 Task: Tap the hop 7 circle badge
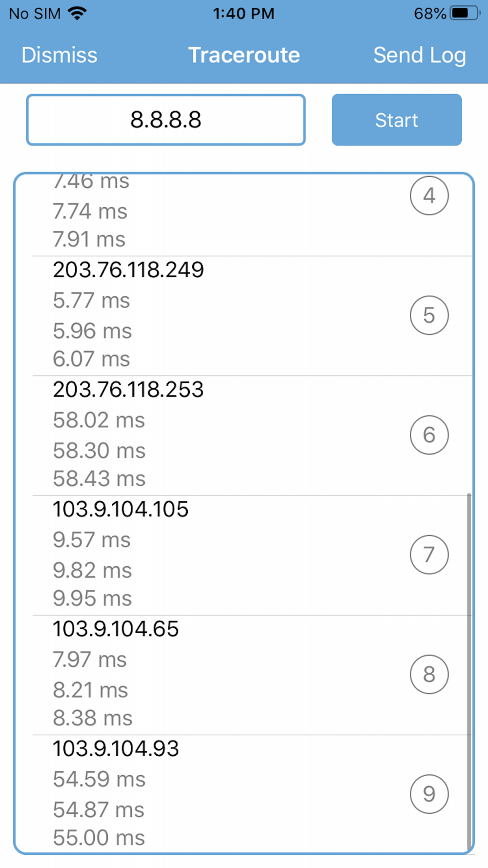tap(429, 555)
